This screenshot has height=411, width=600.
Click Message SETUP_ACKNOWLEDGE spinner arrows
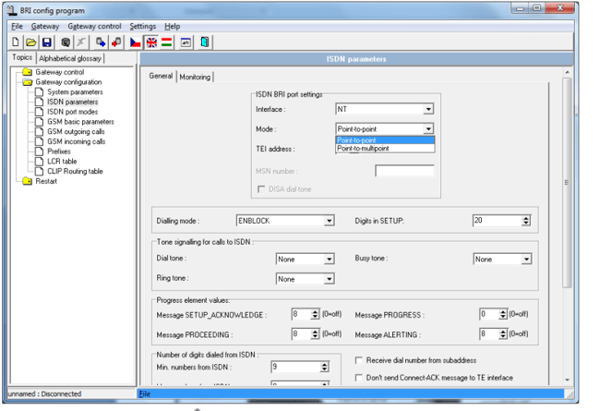coord(315,314)
